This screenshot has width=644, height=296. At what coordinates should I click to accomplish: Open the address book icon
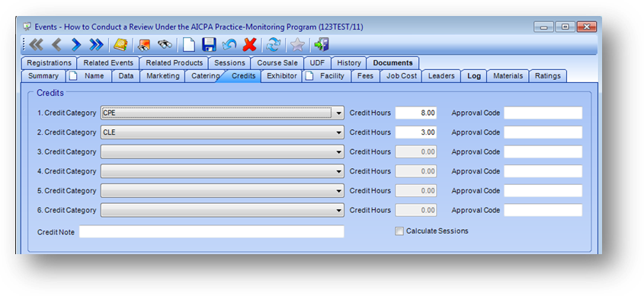click(x=120, y=45)
